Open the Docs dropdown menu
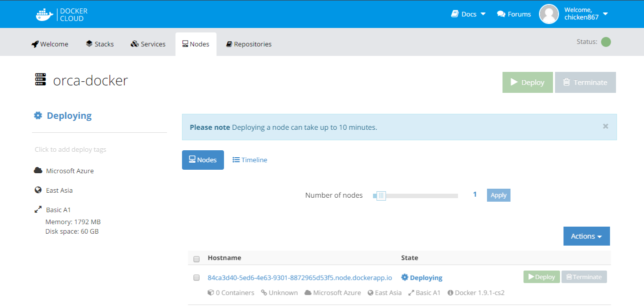This screenshot has width=644, height=306. pos(468,14)
